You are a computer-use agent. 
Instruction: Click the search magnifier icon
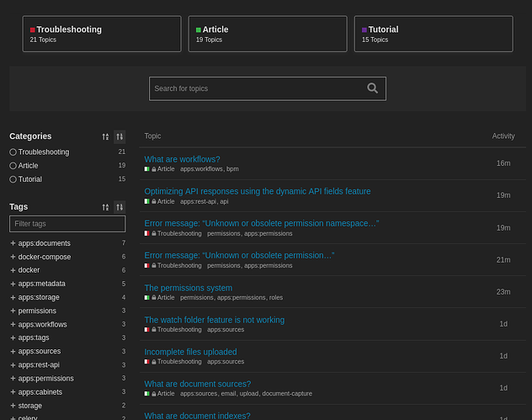click(372, 88)
